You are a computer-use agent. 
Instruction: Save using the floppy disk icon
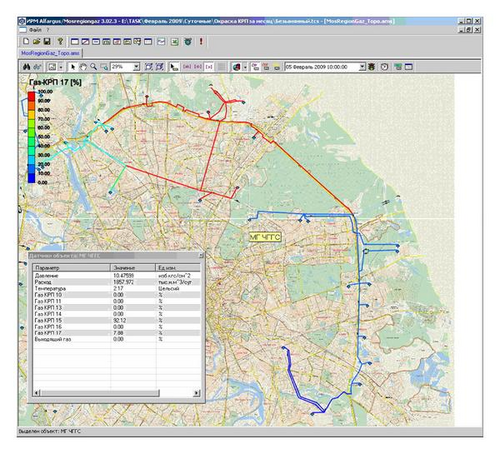coord(47,41)
